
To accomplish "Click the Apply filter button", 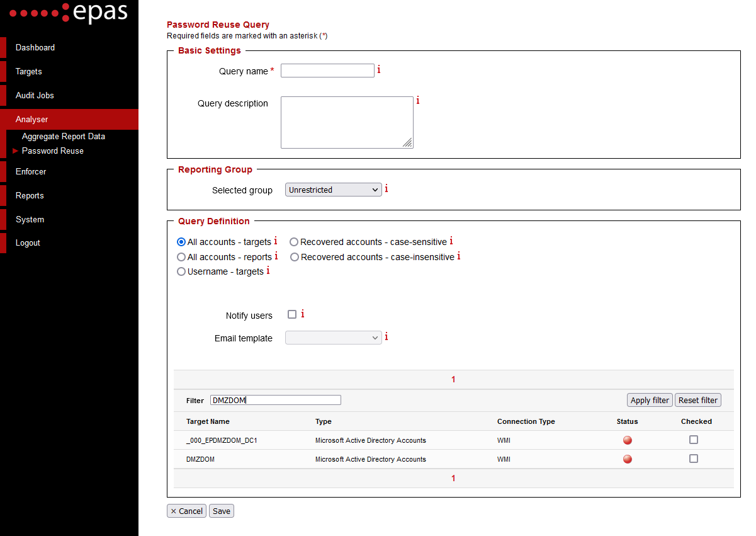I will (x=649, y=399).
